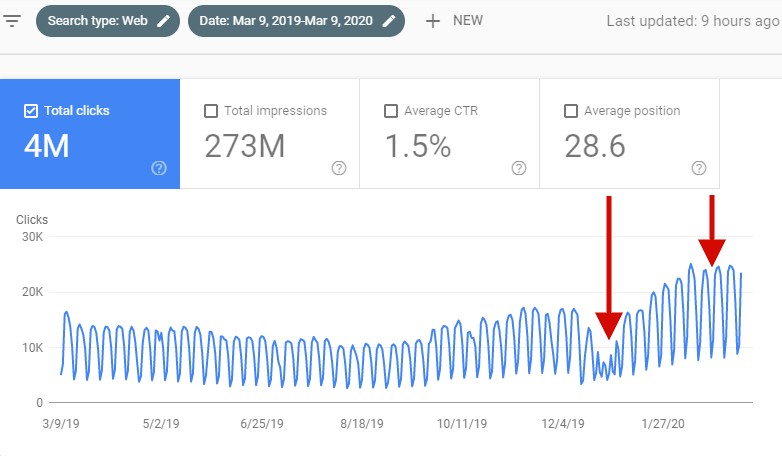Select the 273M impressions value
The image size is (782, 456).
click(245, 146)
